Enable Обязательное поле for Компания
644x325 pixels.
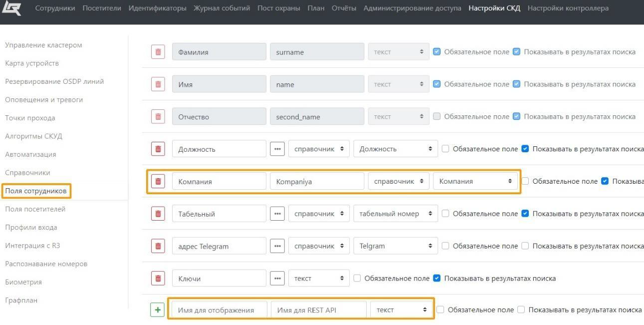(x=525, y=181)
